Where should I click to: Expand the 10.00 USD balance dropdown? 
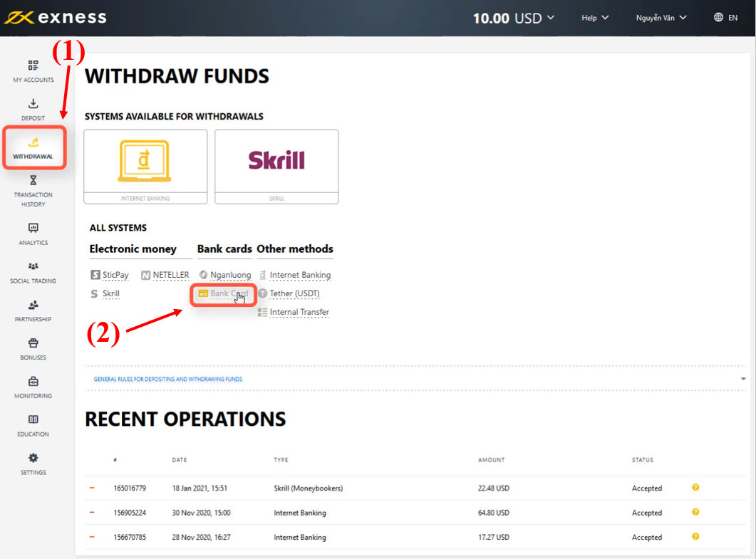514,19
